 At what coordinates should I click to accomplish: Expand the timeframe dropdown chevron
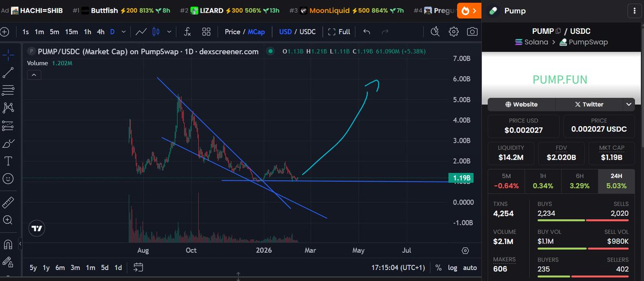[x=125, y=32]
